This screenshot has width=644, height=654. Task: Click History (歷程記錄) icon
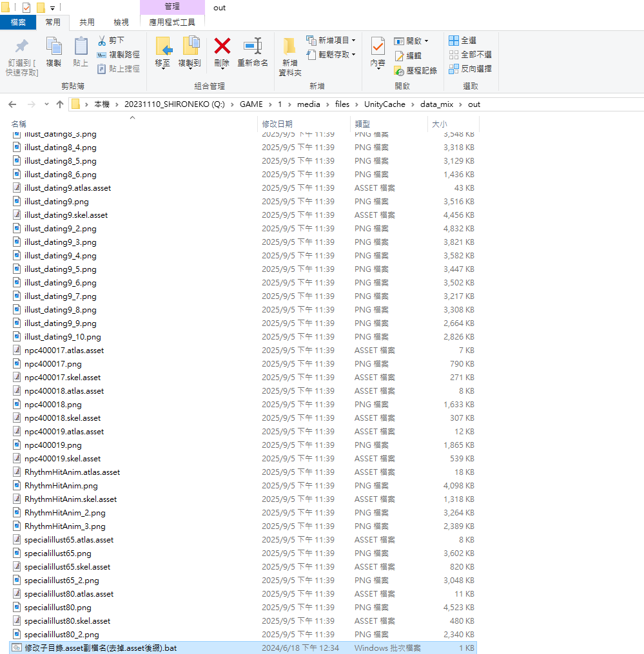pos(399,70)
